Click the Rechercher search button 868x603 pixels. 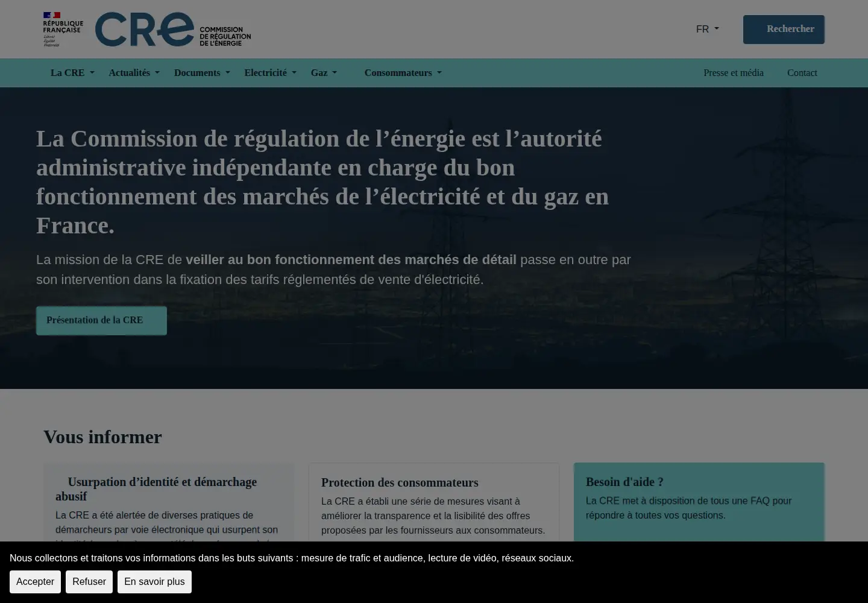click(784, 29)
